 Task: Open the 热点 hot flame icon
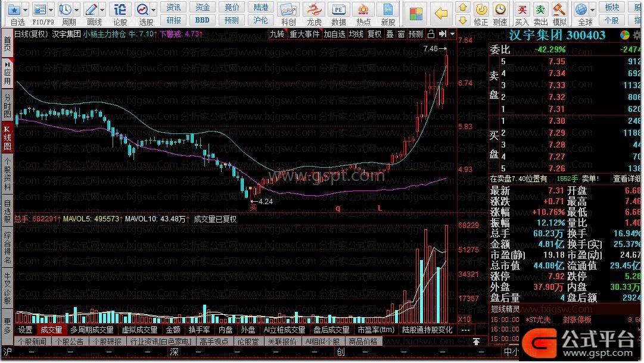tap(363, 10)
